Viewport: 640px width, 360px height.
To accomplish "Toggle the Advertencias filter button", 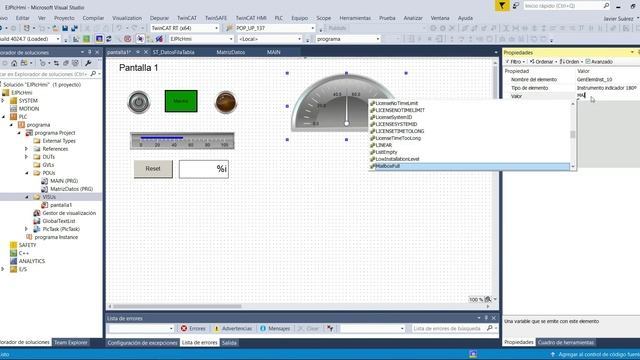I will tap(233, 329).
